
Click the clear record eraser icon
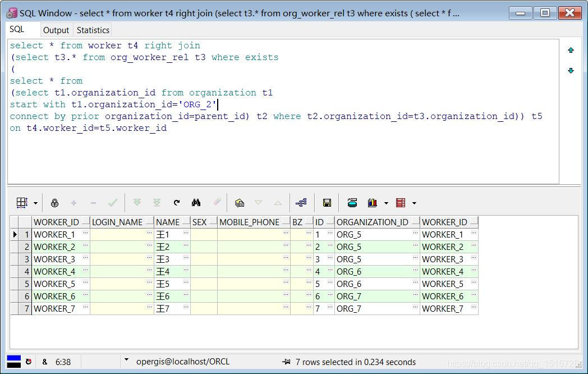tap(217, 202)
